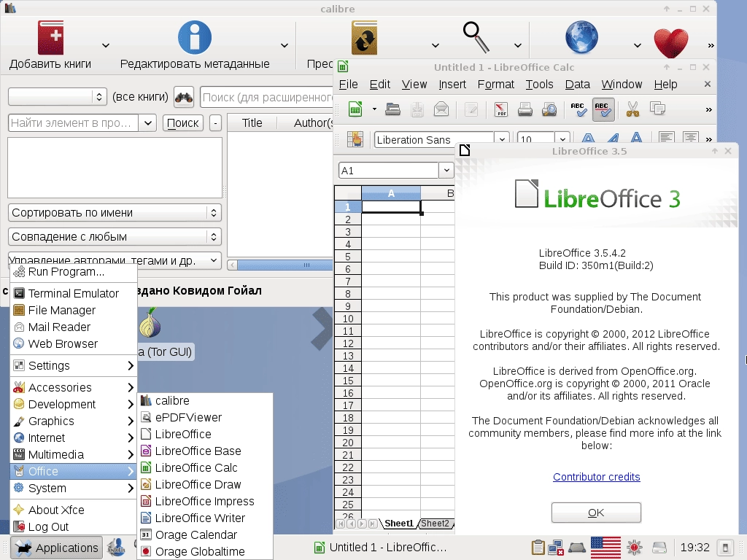Open the Font Name dropdown arrow in Calc
Screen dimensions: 747x560
tap(502, 139)
